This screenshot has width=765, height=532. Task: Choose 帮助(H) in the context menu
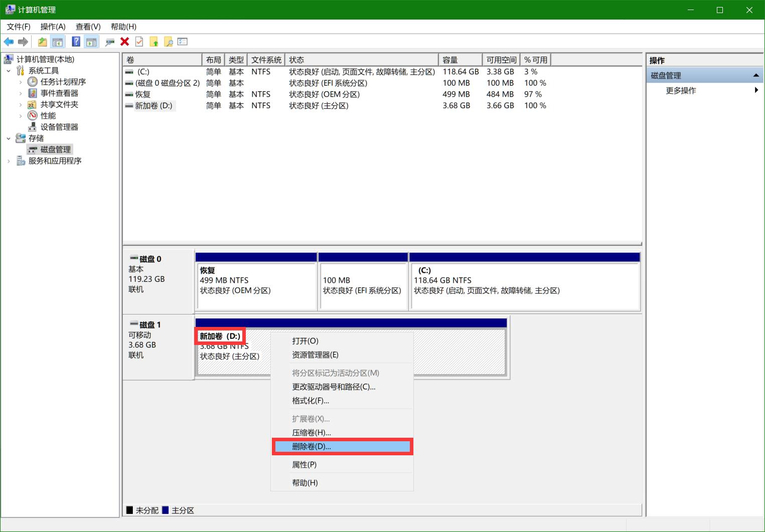(342, 483)
